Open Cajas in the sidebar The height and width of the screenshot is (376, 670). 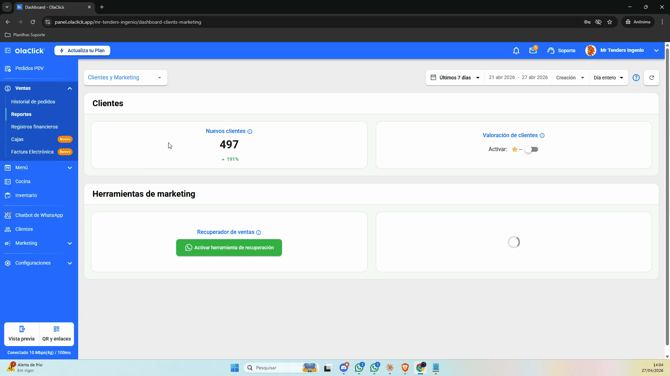(x=17, y=139)
